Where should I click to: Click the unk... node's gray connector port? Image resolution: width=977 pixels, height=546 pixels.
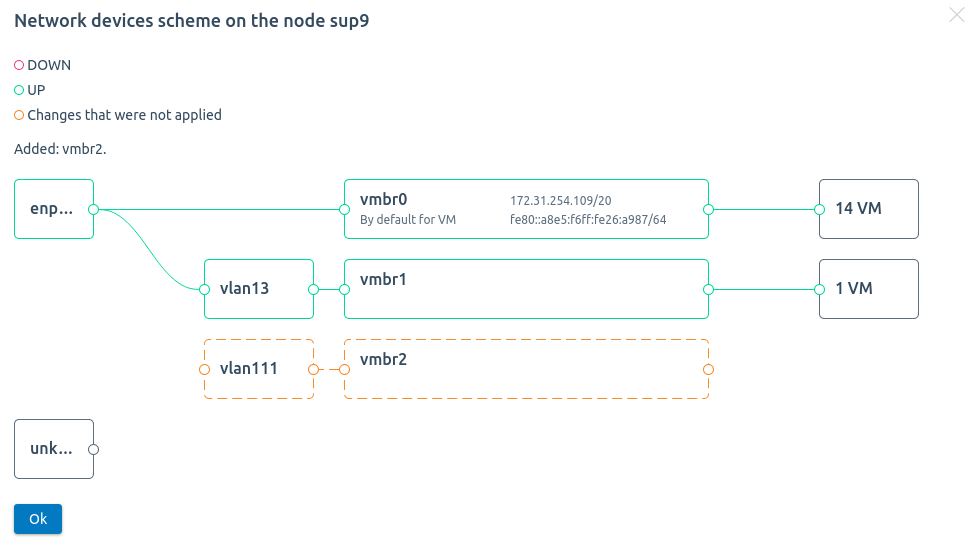point(93,449)
